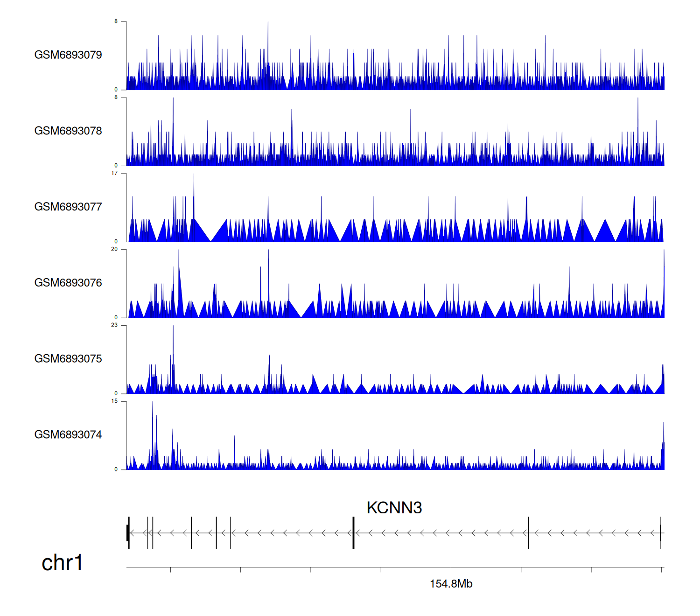Screen dimensions: 700x616
Task: Click the GSM6893075 track label
Action: click(x=68, y=359)
